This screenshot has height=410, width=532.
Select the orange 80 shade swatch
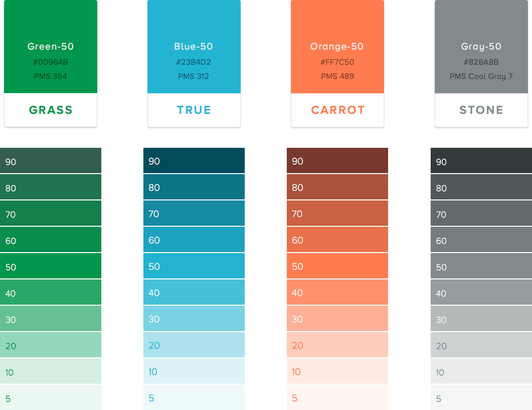click(337, 187)
